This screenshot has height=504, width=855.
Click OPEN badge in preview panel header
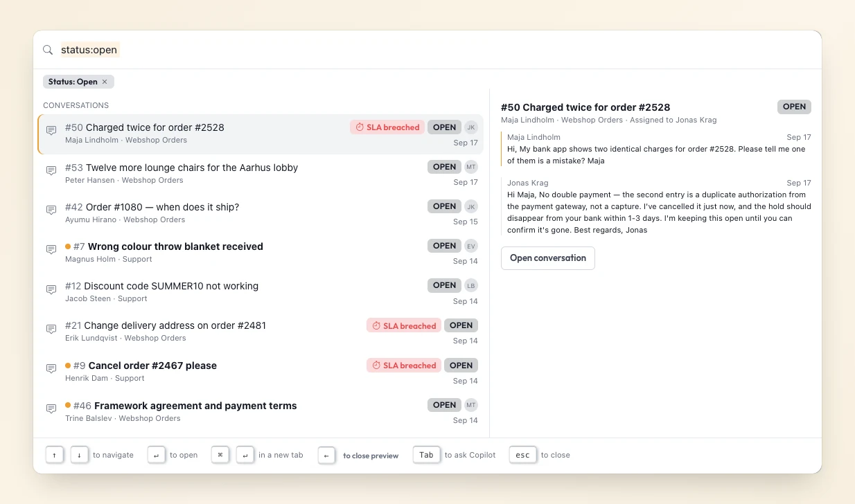pos(794,107)
